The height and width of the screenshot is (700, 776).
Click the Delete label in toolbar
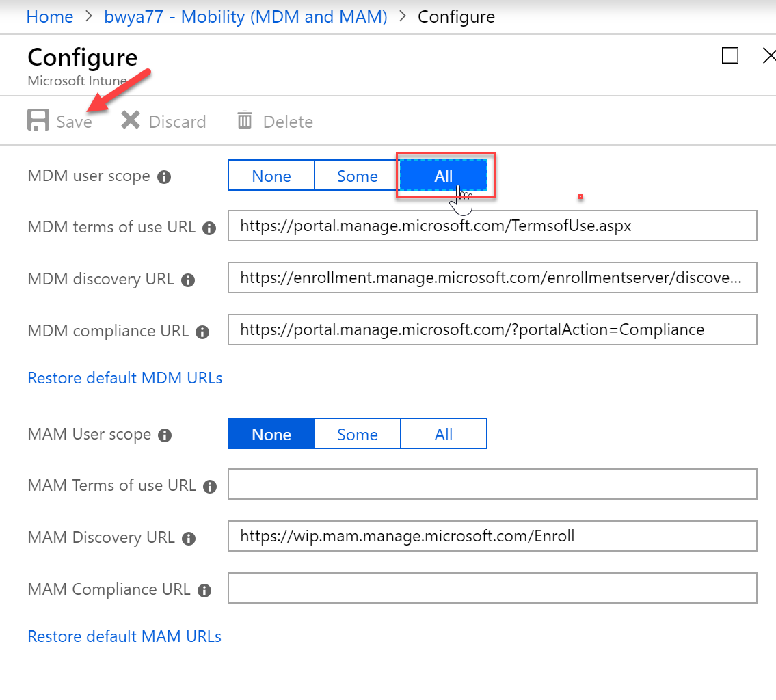click(288, 122)
